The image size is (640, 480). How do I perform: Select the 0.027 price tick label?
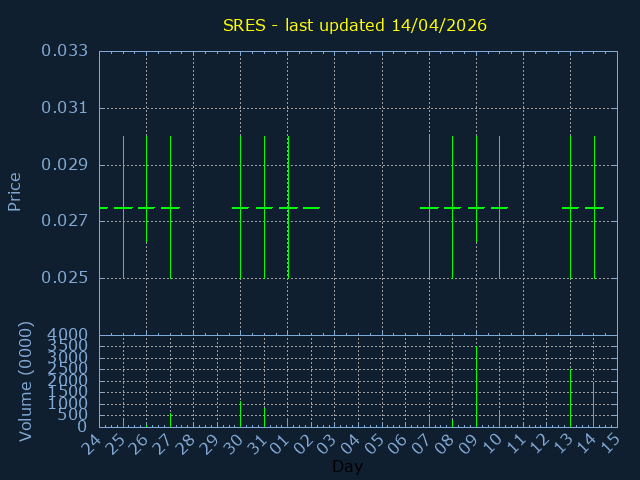[x=64, y=221]
